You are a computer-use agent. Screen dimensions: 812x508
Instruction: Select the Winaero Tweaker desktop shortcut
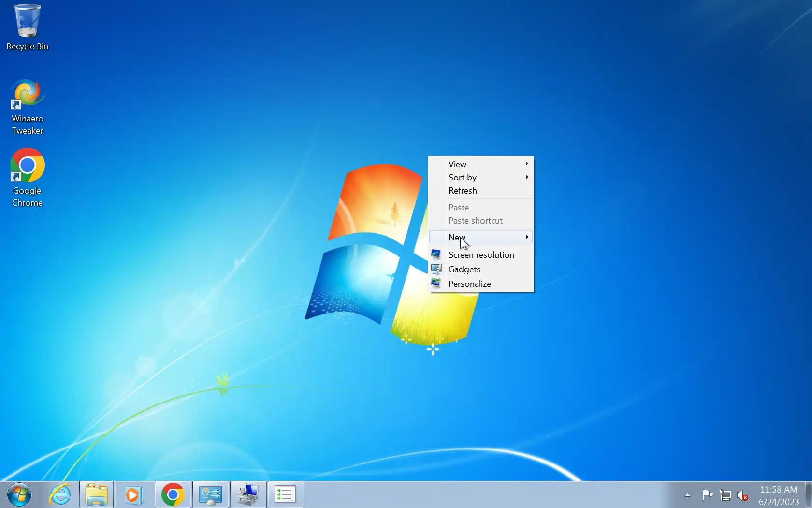pyautogui.click(x=27, y=107)
